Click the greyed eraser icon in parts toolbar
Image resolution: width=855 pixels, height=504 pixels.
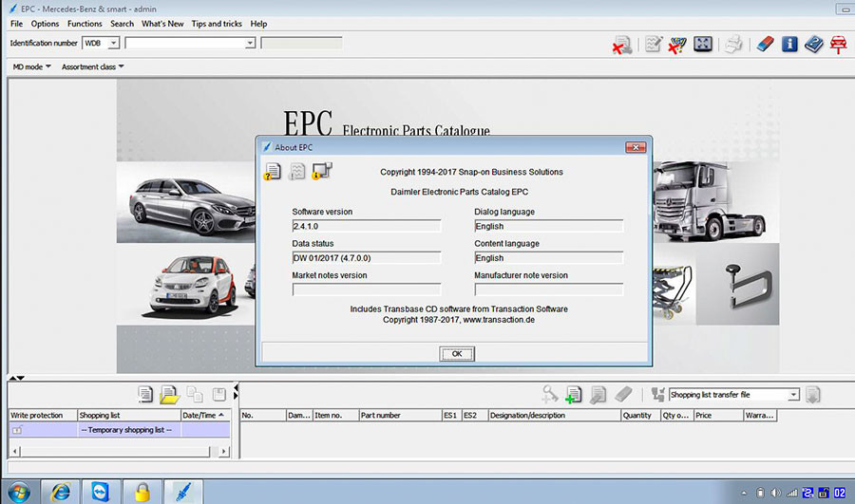(623, 394)
